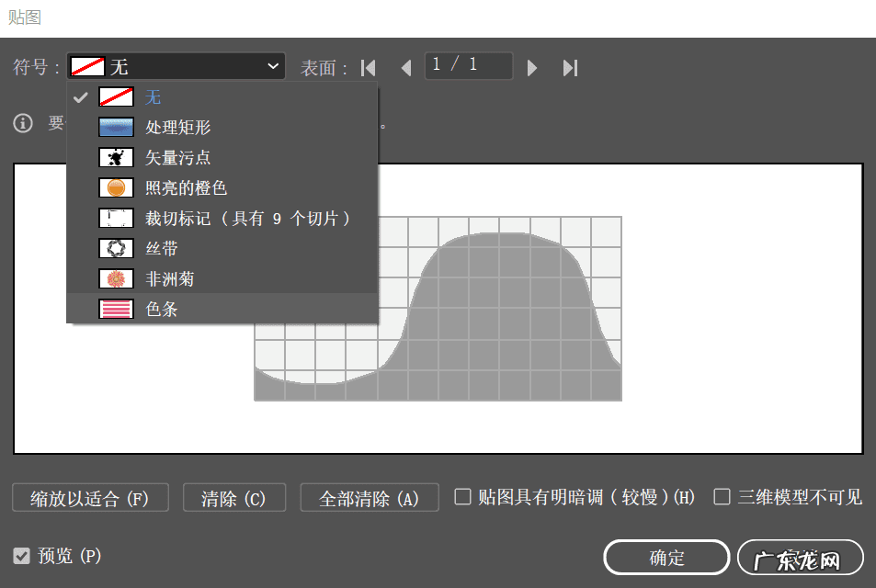876x588 pixels.
Task: Click the next surface arrow
Action: tap(532, 66)
